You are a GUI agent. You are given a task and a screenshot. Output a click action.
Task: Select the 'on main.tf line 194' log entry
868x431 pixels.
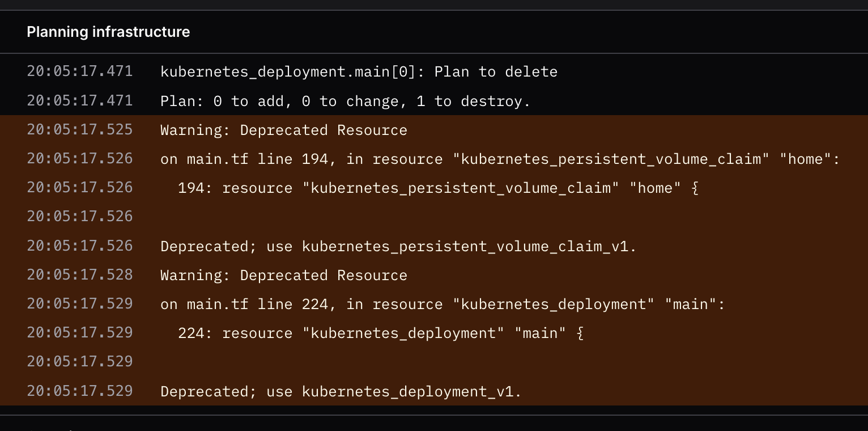[499, 159]
